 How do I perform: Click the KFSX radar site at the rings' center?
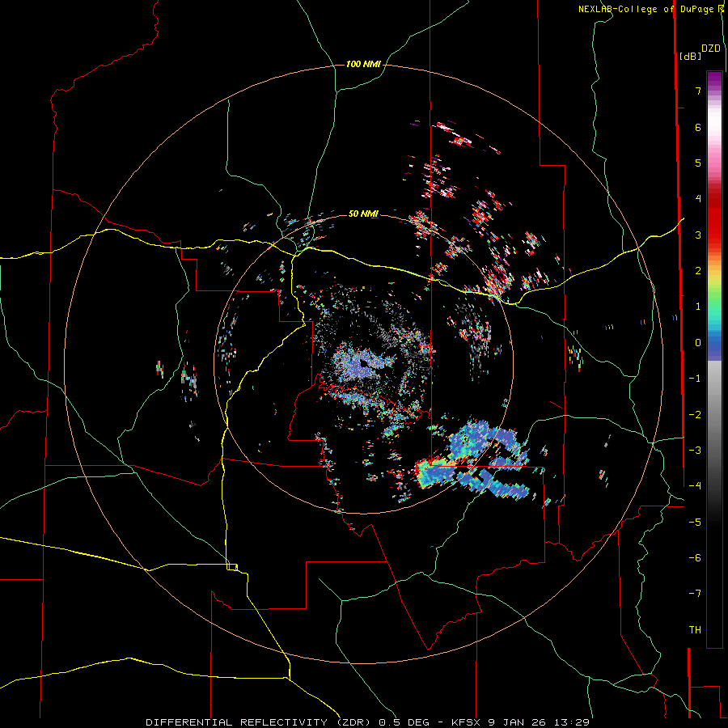(363, 364)
